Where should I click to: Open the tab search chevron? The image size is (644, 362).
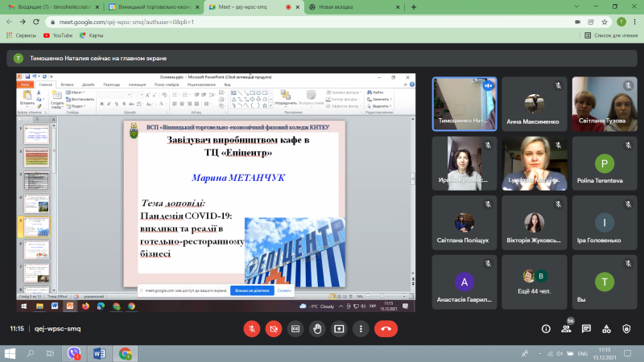[576, 6]
